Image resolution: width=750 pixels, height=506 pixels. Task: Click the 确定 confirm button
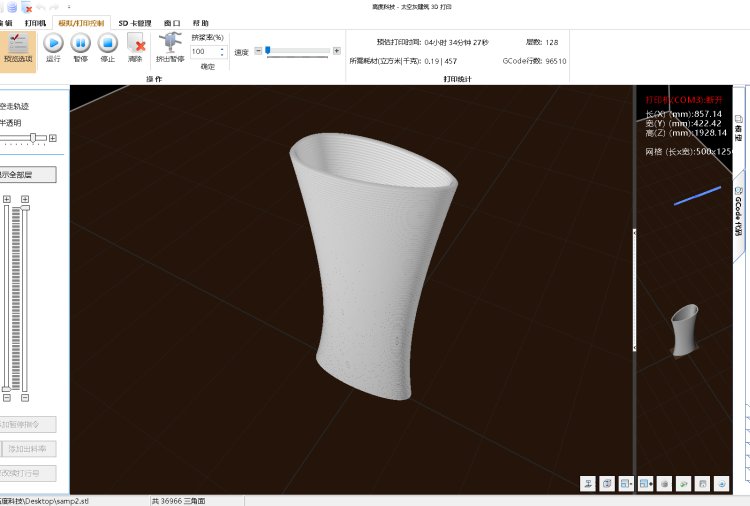click(208, 66)
